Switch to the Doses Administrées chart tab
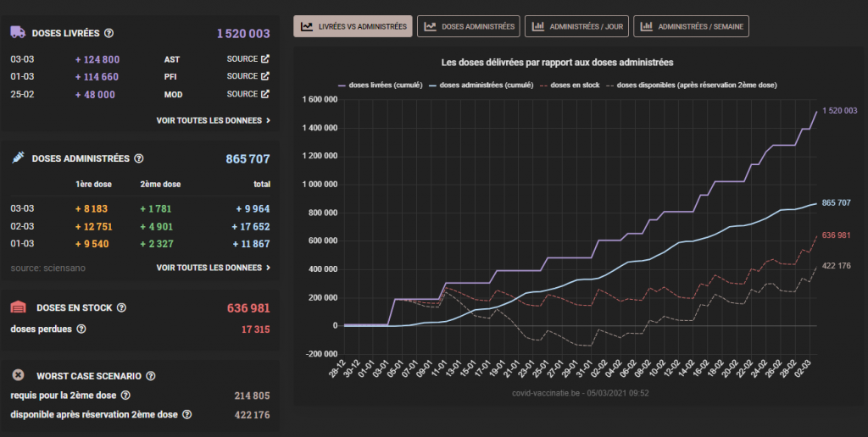This screenshot has height=437, width=868. pyautogui.click(x=469, y=26)
